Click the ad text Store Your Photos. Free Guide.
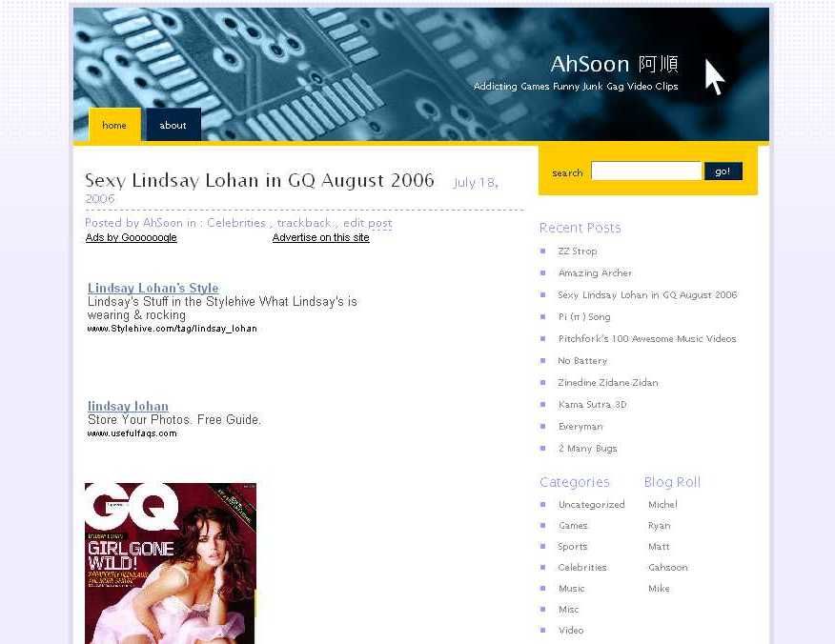 click(174, 419)
